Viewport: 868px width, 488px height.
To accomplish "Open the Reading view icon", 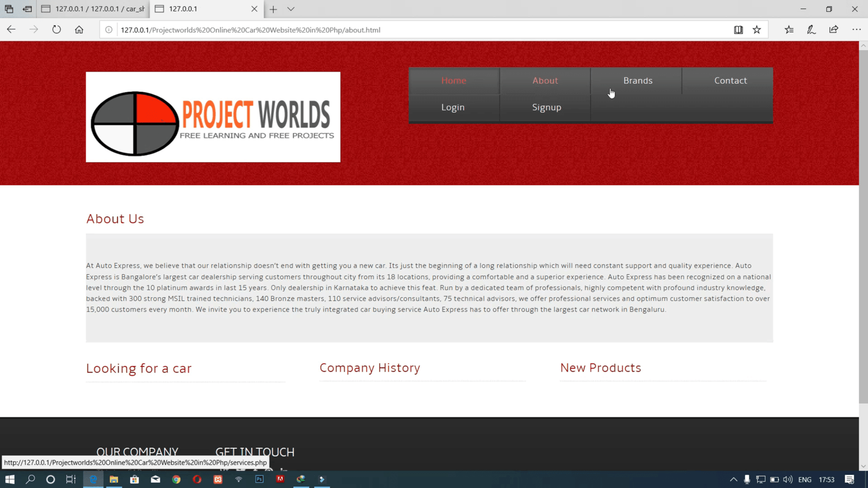I will pos(738,30).
